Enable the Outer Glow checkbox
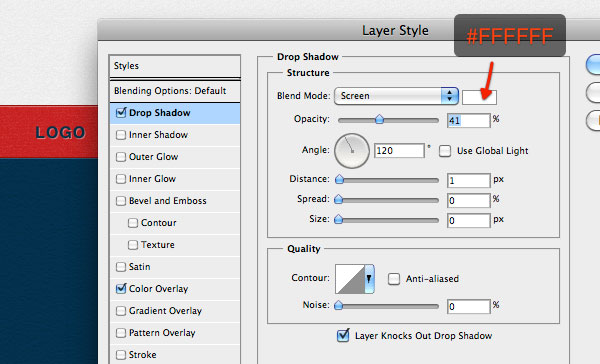This screenshot has width=600, height=364. (121, 157)
